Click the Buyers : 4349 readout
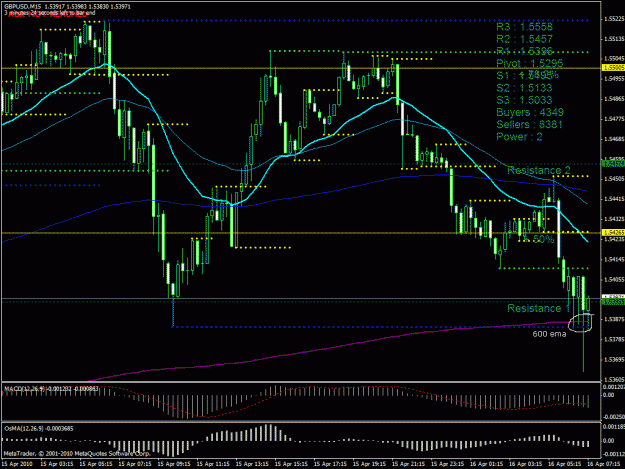 tap(530, 112)
